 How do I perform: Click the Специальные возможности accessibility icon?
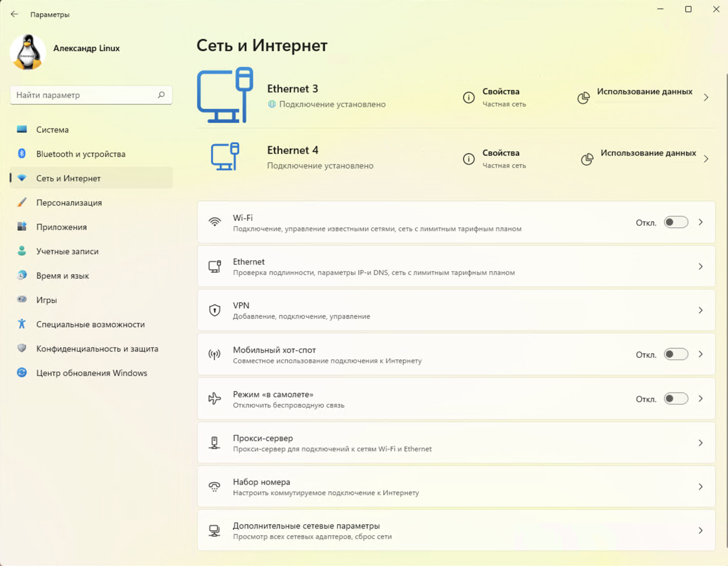[22, 324]
